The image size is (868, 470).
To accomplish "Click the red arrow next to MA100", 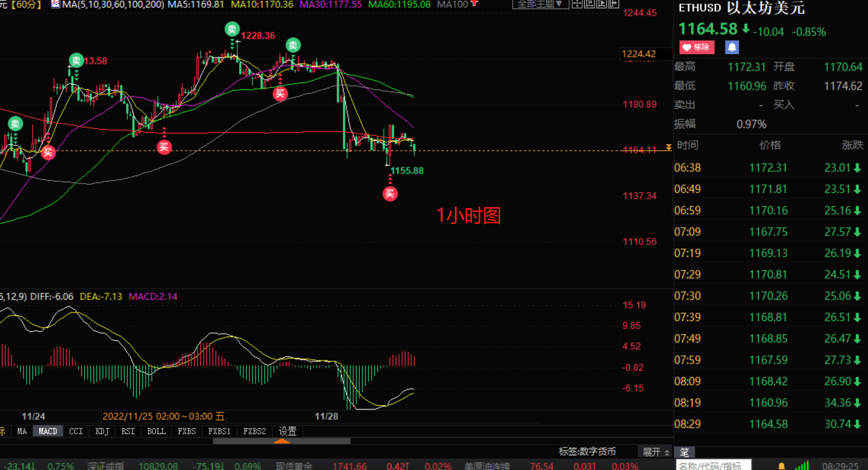I will click(x=474, y=4).
